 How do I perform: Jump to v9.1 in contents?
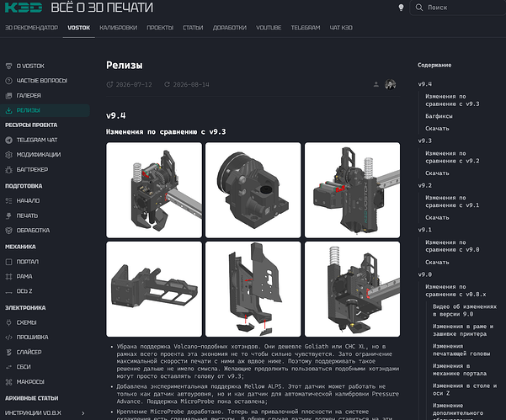[424, 230]
